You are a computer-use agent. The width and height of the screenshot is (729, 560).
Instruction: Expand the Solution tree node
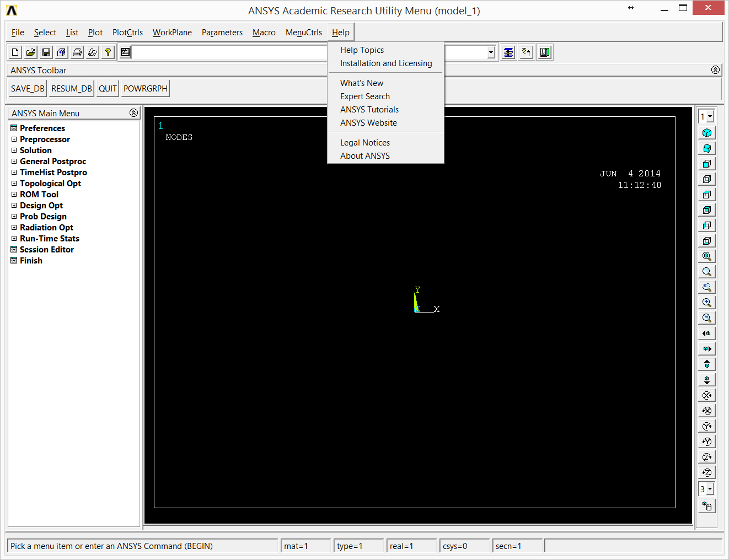point(14,150)
